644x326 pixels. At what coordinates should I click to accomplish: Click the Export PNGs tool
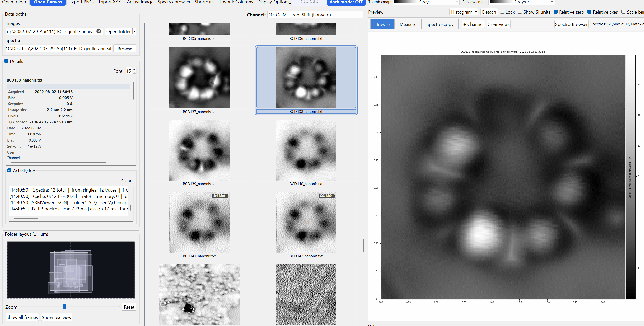82,2
